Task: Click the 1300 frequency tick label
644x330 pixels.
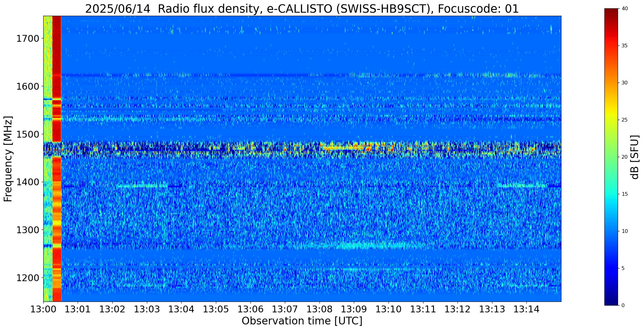Action: [x=28, y=230]
